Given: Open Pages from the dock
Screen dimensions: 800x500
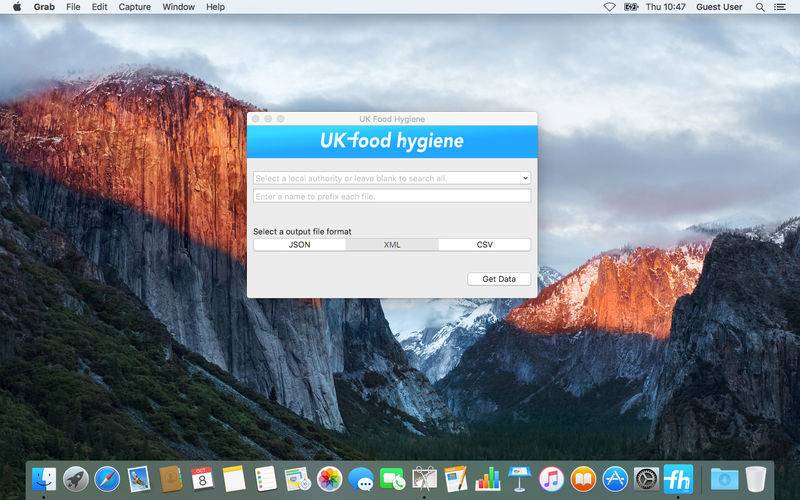Looking at the screenshot, I should (456, 479).
